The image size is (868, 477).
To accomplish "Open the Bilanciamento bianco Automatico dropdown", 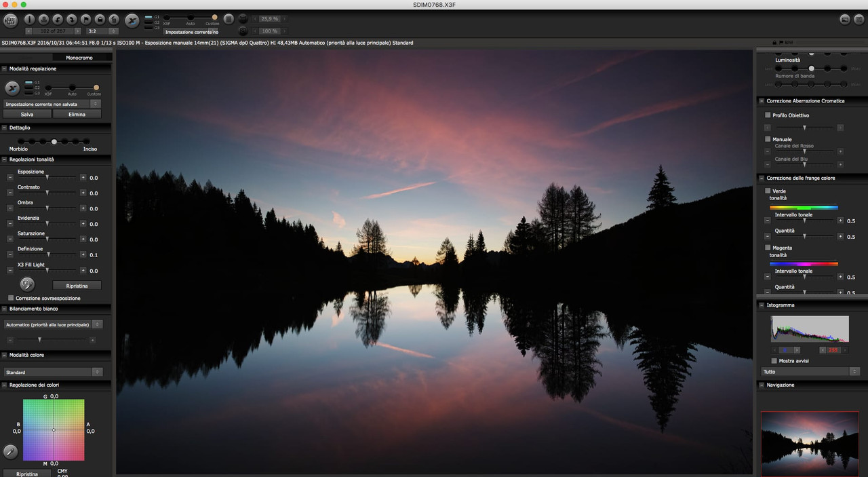I will pyautogui.click(x=53, y=324).
